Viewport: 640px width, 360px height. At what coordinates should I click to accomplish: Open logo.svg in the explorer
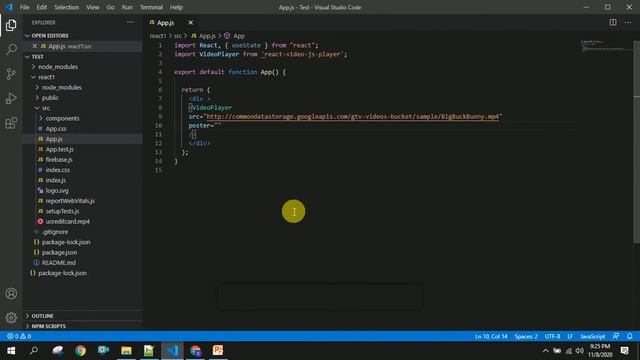click(57, 191)
